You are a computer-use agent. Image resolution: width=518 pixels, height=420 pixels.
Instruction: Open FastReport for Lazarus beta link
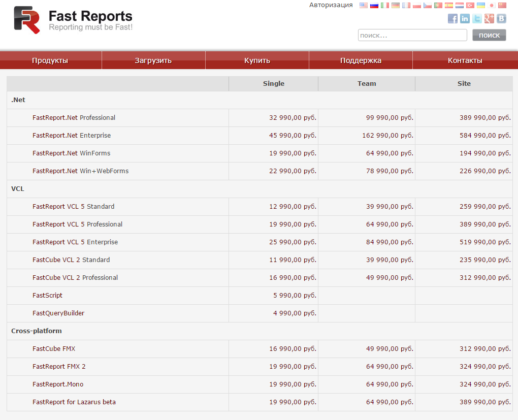coord(74,402)
